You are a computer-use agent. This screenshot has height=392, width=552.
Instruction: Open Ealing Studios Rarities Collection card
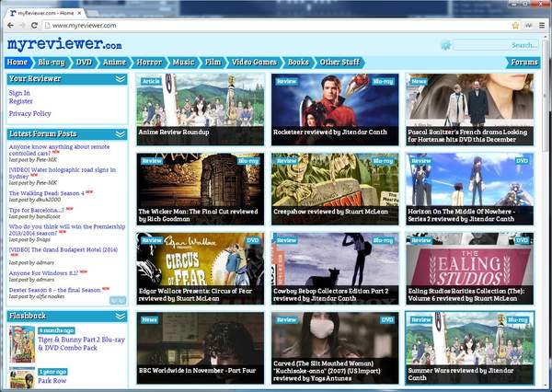point(470,269)
